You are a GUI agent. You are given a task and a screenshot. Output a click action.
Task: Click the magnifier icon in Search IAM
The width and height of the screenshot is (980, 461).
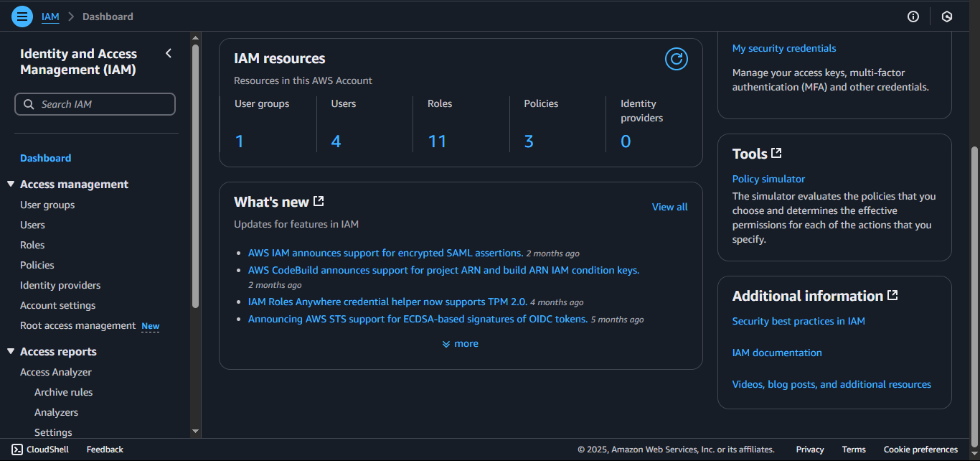click(29, 104)
